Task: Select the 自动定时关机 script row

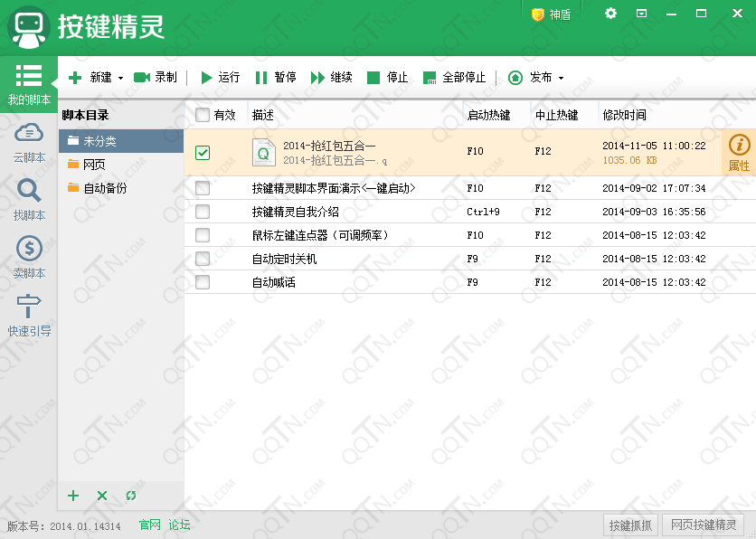Action: tap(285, 259)
